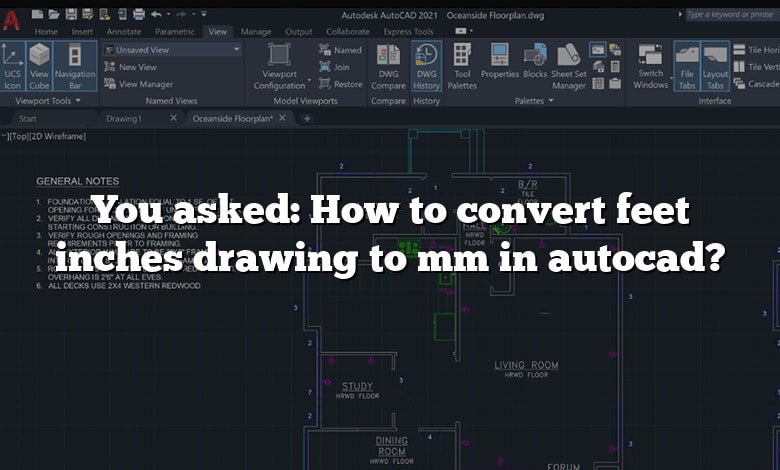The width and height of the screenshot is (780, 470).
Task: Open the Customize Quick Access Toolbar dropdown
Action: click(204, 14)
